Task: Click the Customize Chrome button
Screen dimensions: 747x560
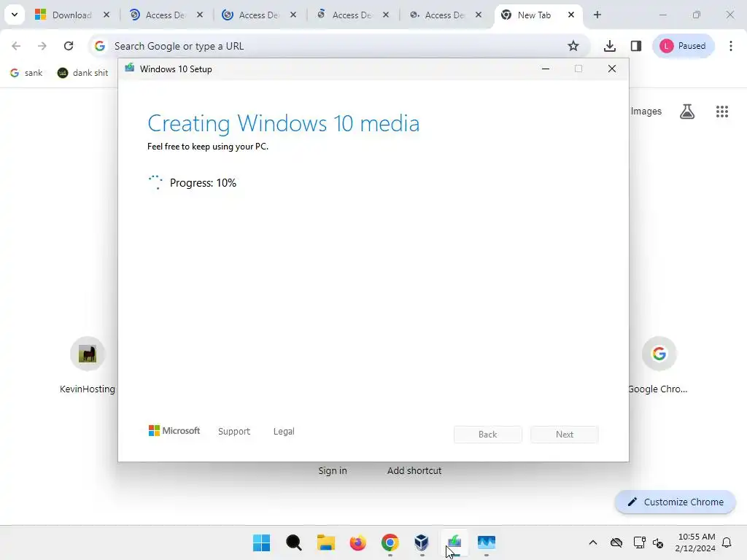Action: point(675,502)
